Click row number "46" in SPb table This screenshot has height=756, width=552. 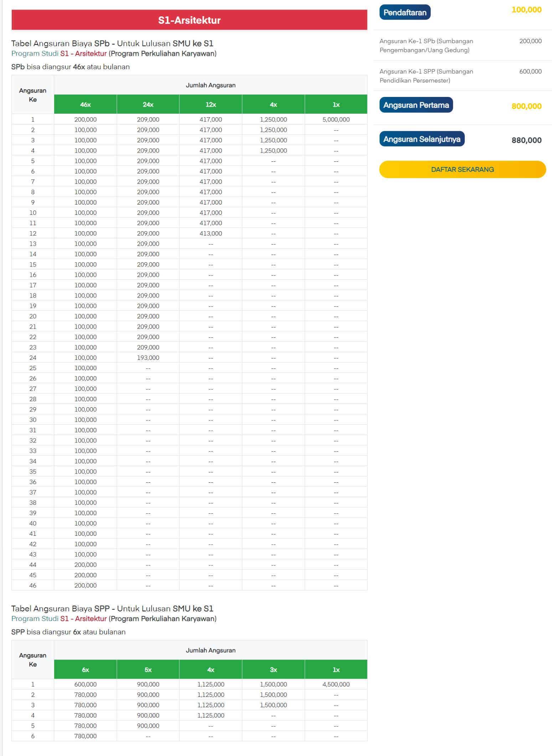[x=33, y=585]
